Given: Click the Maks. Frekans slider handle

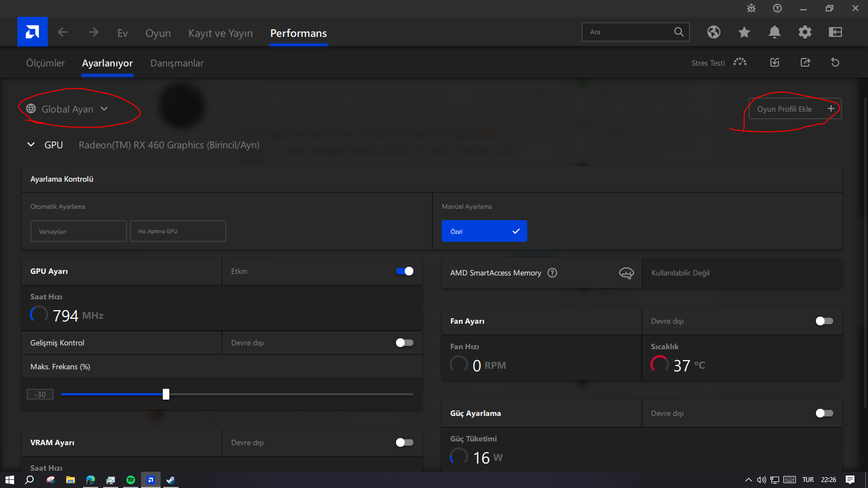Looking at the screenshot, I should coord(166,394).
